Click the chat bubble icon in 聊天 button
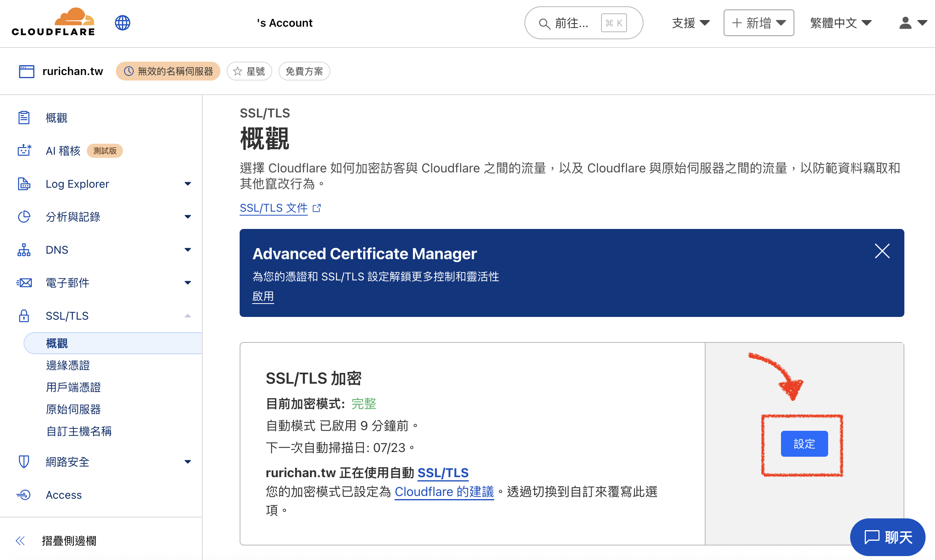 pyautogui.click(x=872, y=537)
